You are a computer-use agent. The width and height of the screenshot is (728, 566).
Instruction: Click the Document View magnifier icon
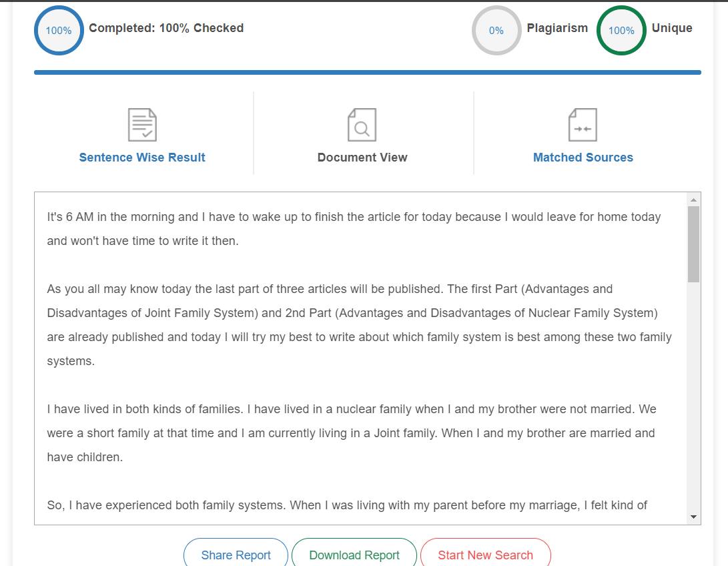point(362,125)
